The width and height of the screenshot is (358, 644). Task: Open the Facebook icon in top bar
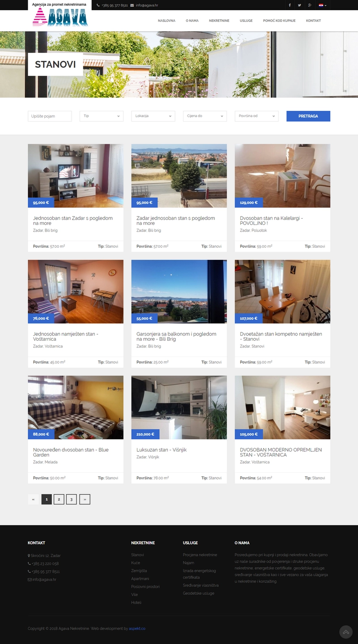click(290, 5)
